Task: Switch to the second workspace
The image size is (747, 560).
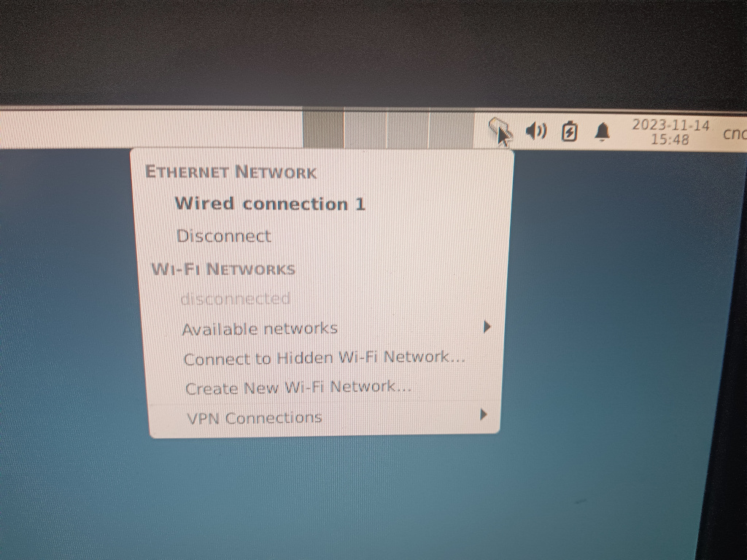Action: click(x=365, y=129)
